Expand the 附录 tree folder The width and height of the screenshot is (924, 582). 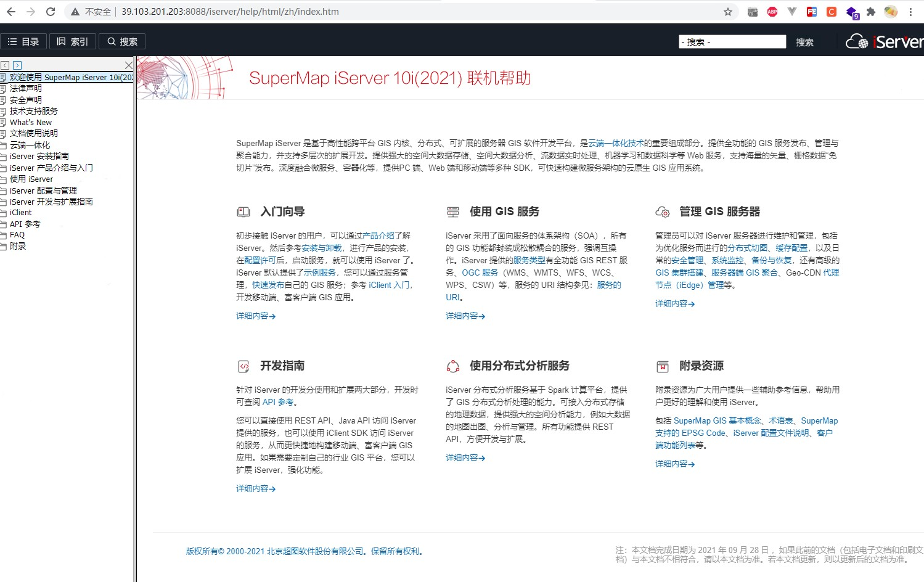18,246
